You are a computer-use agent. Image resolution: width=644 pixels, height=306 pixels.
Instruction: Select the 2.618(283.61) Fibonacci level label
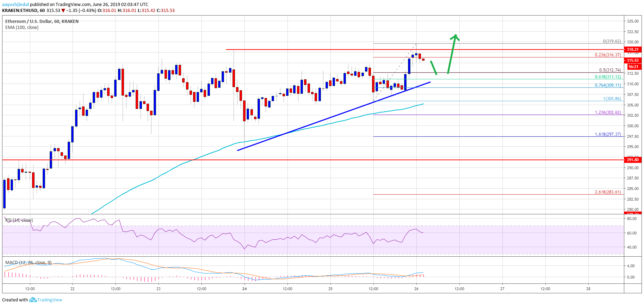(x=608, y=192)
